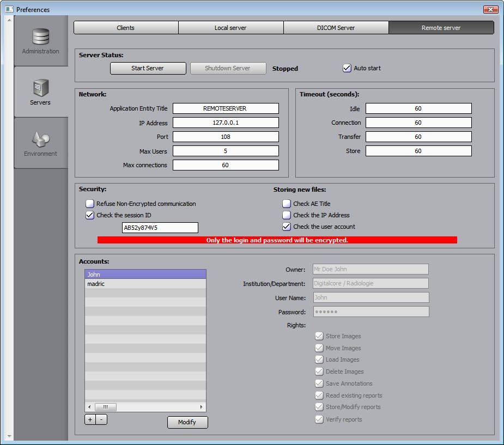Add a new account with plus button

(x=90, y=419)
